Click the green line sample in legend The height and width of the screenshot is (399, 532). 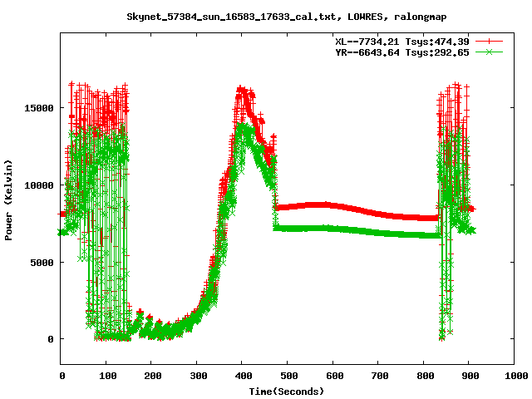pyautogui.click(x=489, y=52)
